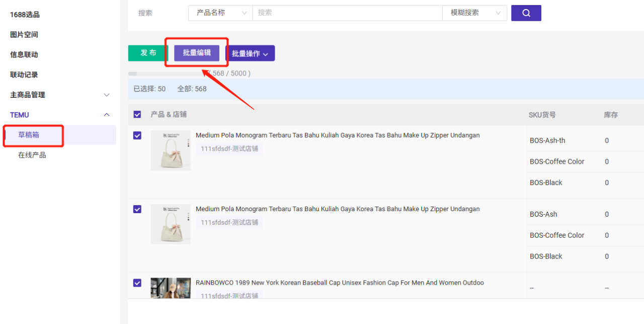Click into the 搜索 text input
644x324 pixels.
tap(347, 13)
